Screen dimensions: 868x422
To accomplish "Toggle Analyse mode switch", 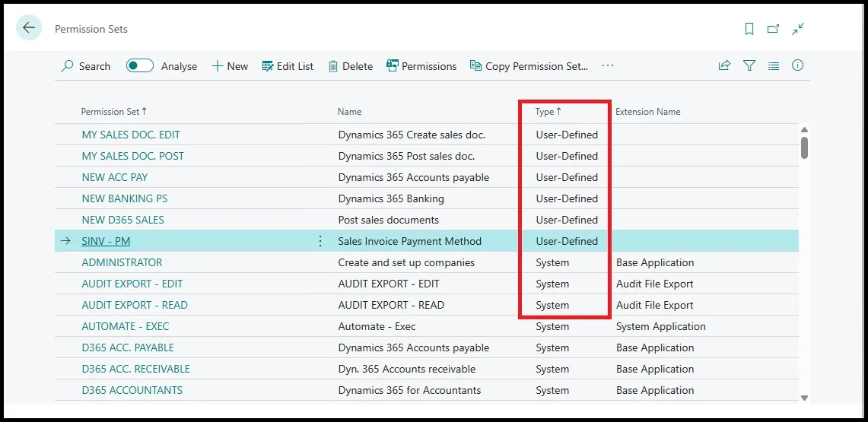I will [140, 66].
